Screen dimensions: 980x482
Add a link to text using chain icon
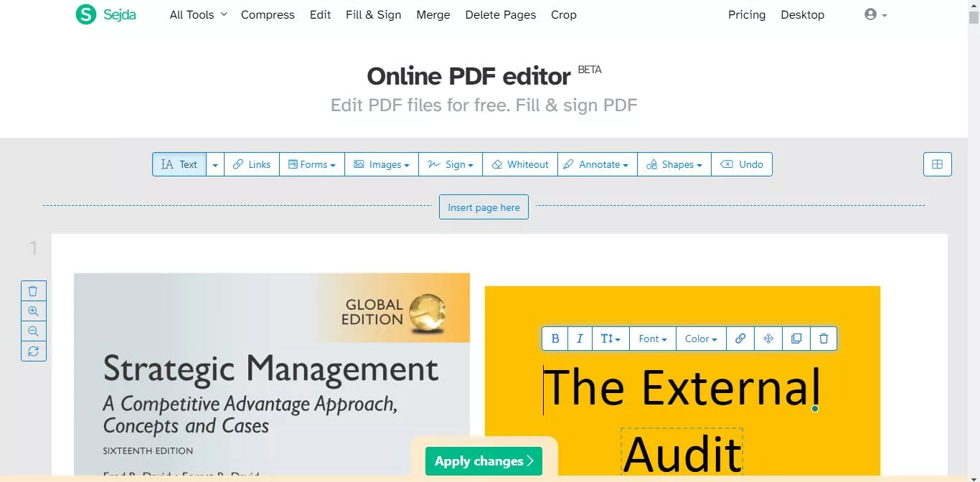(x=740, y=338)
